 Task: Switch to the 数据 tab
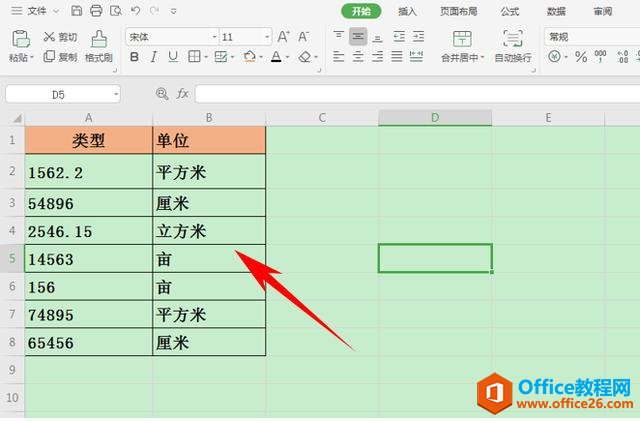pos(556,11)
